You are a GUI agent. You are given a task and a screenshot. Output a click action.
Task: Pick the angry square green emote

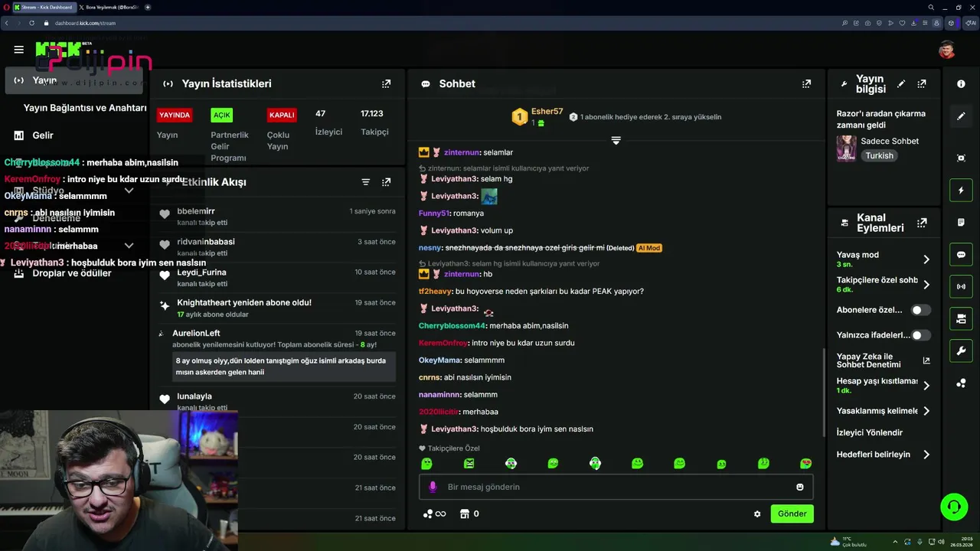pyautogui.click(x=469, y=463)
